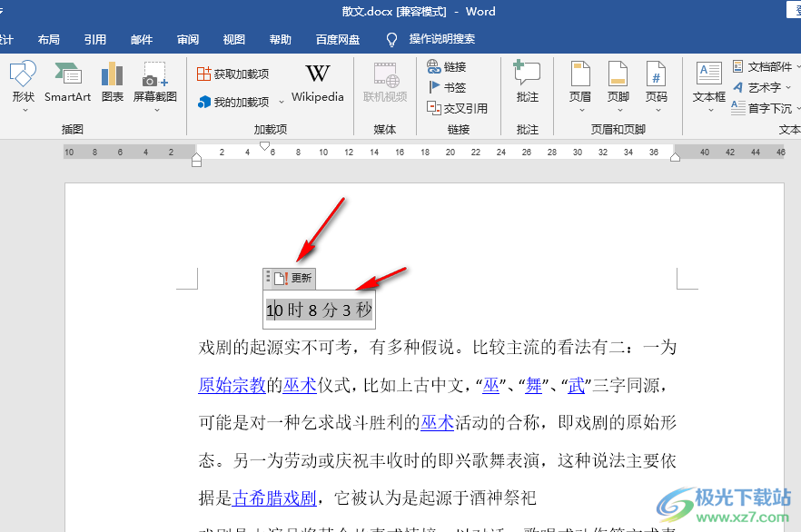Insert a hyperlink (链接)
The width and height of the screenshot is (801, 532).
[x=447, y=66]
